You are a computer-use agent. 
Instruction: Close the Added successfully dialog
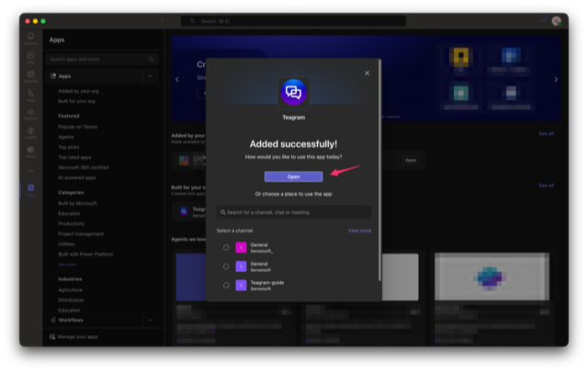pos(367,73)
